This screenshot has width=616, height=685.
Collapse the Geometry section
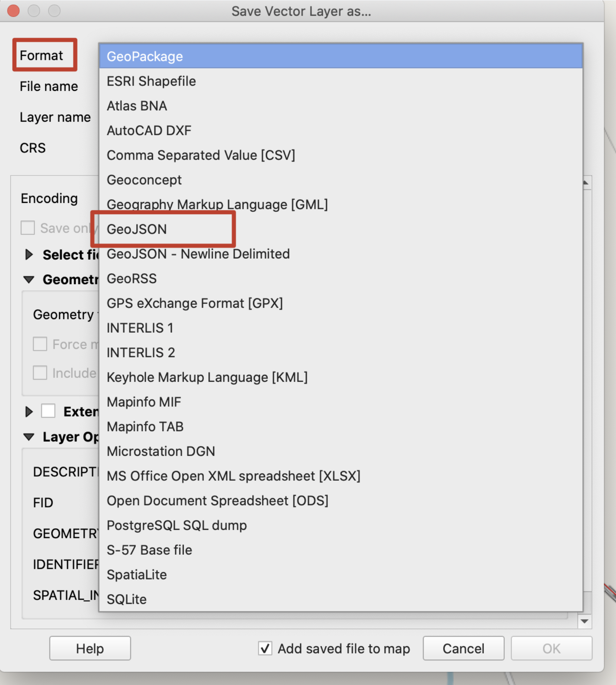coord(29,280)
